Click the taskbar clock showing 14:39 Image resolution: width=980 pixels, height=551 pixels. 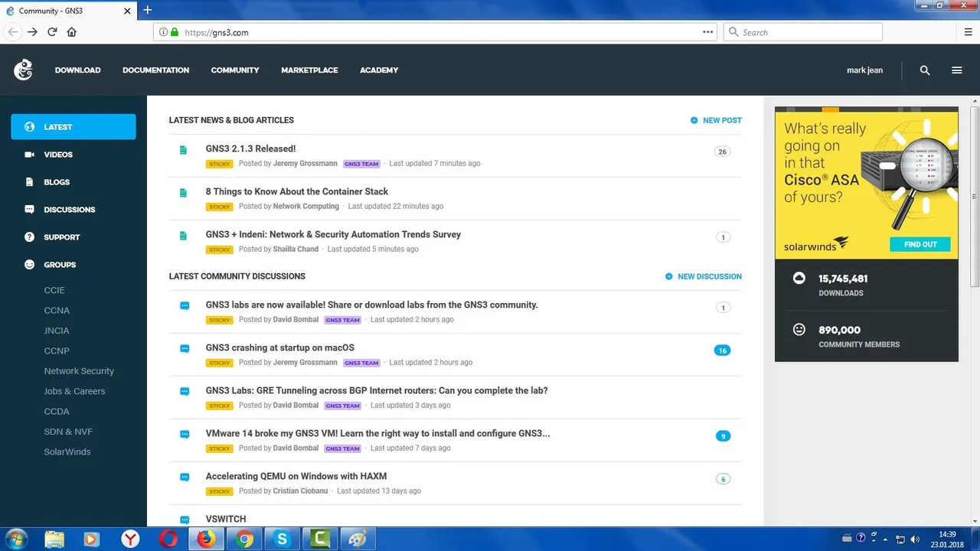click(947, 539)
